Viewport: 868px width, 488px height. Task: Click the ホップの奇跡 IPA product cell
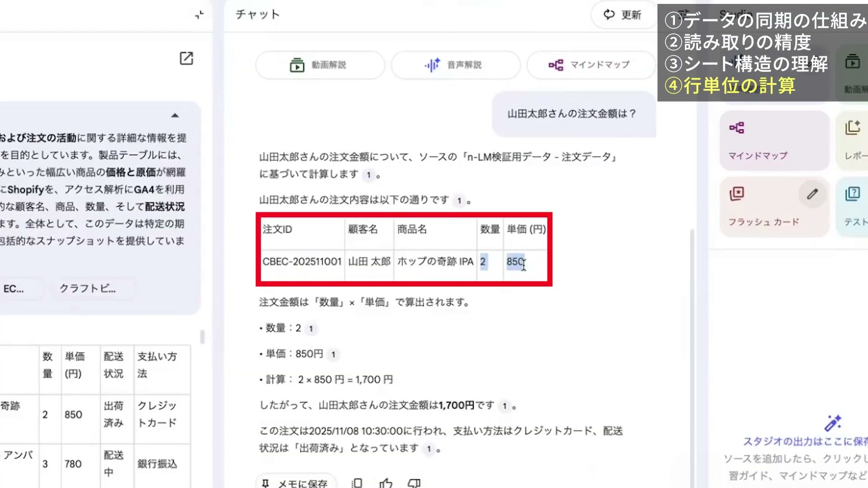tap(435, 262)
